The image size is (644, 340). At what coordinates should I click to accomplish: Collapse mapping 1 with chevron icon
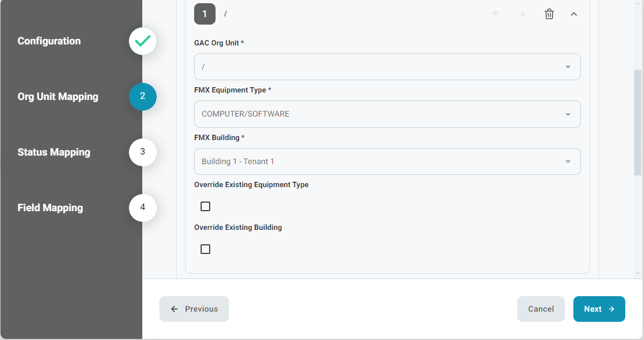click(574, 14)
